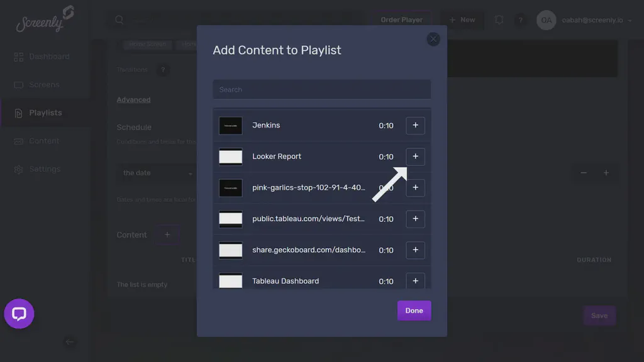The width and height of the screenshot is (644, 362).
Task: Save the playlist changes
Action: click(599, 315)
